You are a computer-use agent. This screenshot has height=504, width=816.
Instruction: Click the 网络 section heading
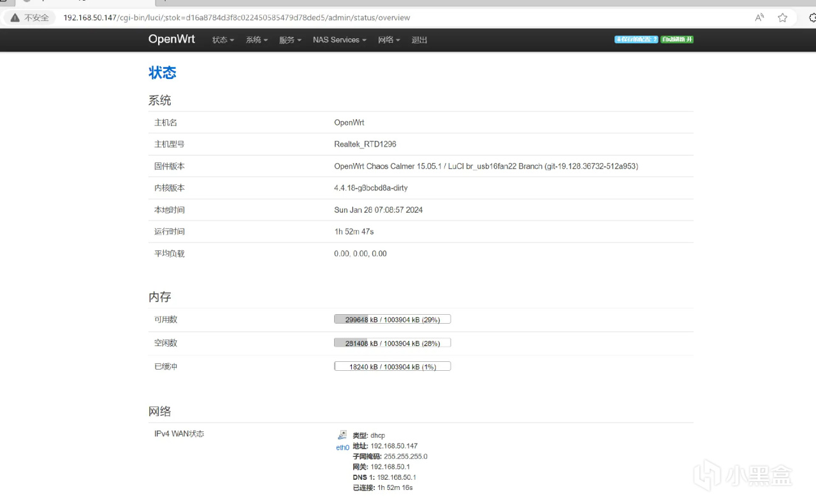160,411
